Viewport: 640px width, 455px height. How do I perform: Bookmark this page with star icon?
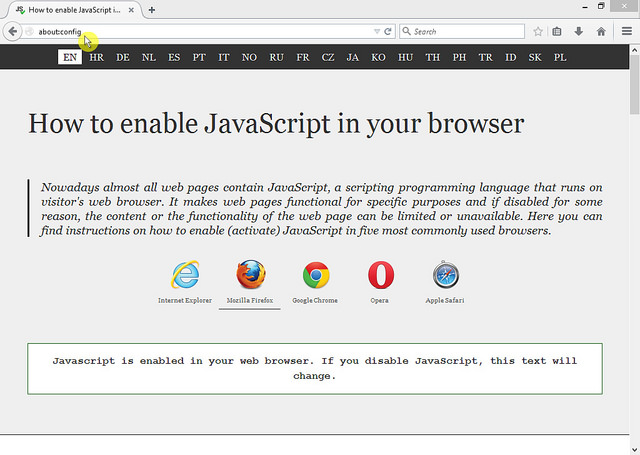coord(538,32)
